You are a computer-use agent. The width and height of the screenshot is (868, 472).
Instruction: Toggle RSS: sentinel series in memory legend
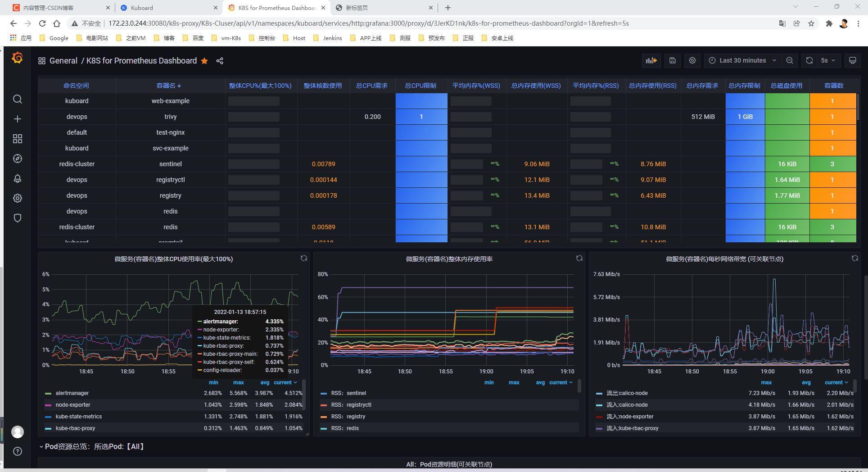348,393
